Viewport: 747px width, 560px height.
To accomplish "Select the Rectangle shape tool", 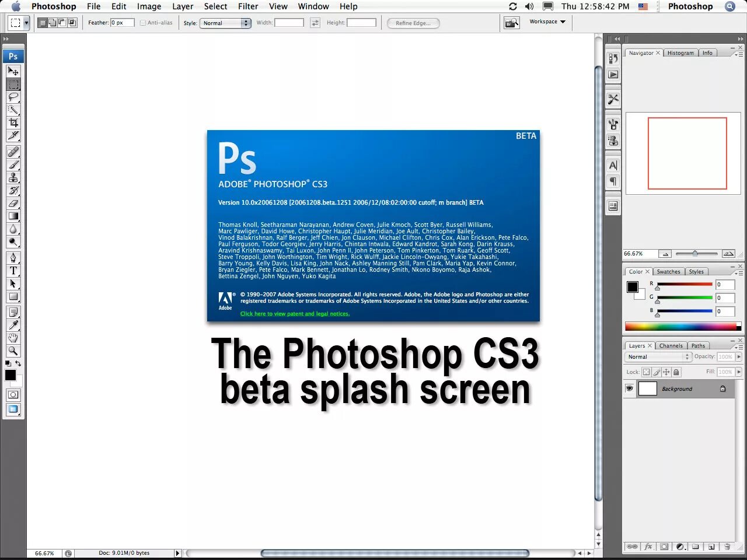I will pyautogui.click(x=13, y=296).
